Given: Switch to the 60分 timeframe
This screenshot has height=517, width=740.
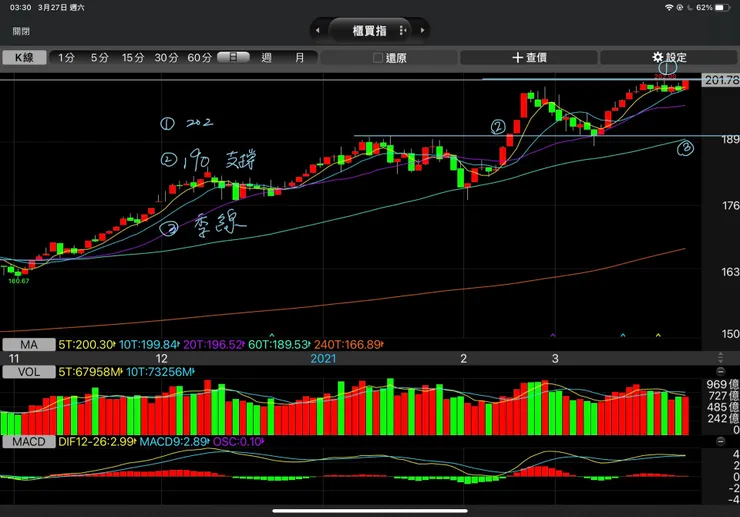Looking at the screenshot, I should point(199,58).
